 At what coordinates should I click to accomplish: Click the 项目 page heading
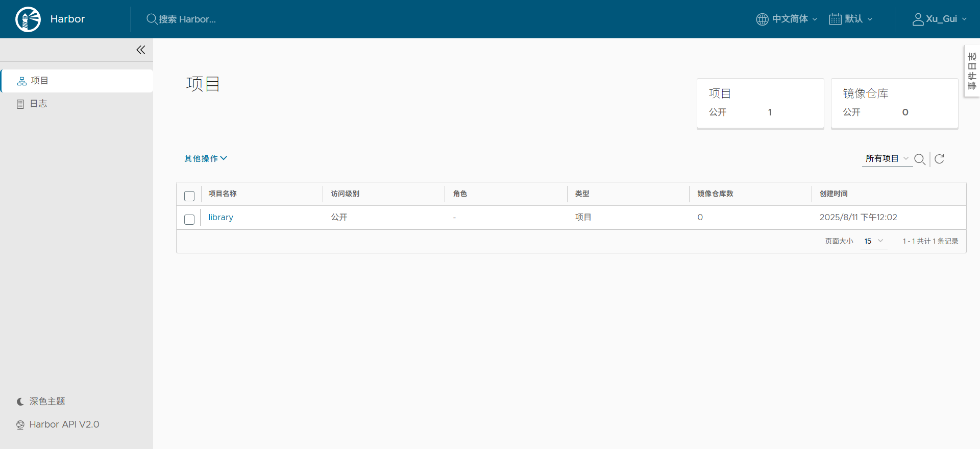click(203, 84)
